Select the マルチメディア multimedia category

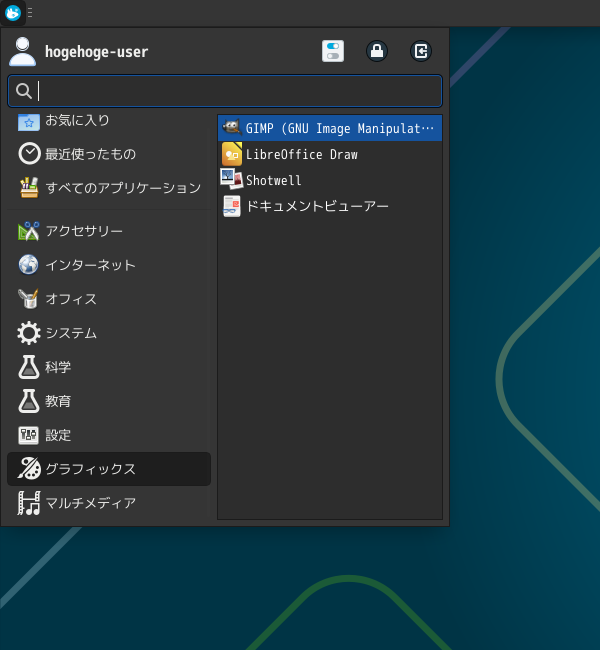pos(90,504)
